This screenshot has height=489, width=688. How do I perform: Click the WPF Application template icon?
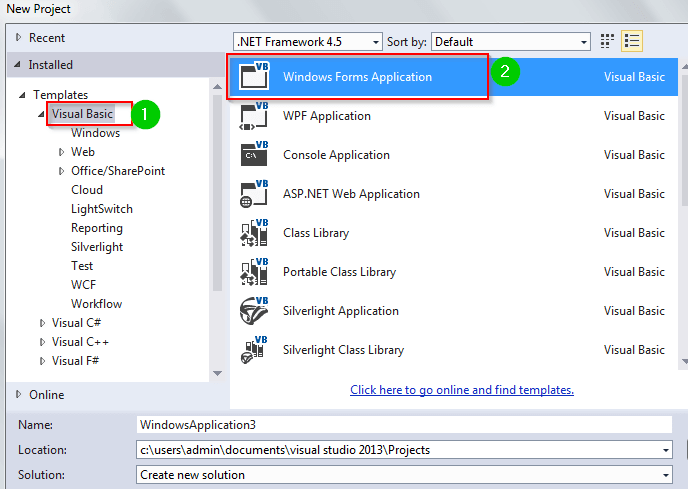(x=254, y=116)
